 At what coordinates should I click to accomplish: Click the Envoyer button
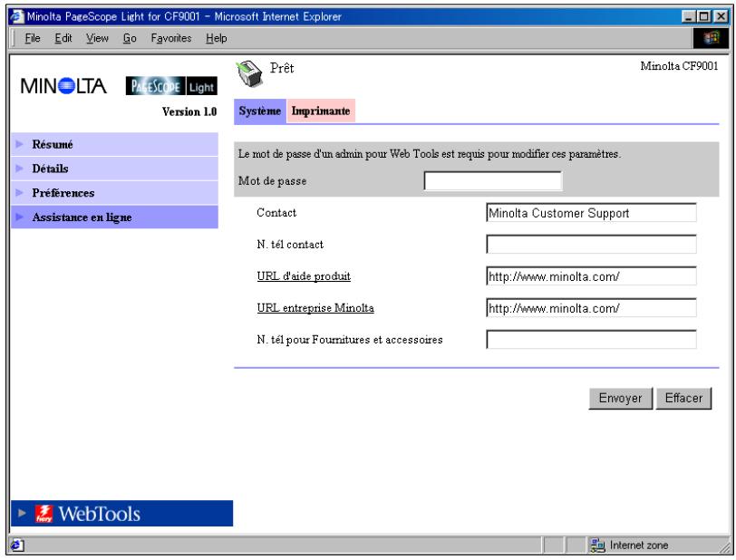[x=621, y=398]
